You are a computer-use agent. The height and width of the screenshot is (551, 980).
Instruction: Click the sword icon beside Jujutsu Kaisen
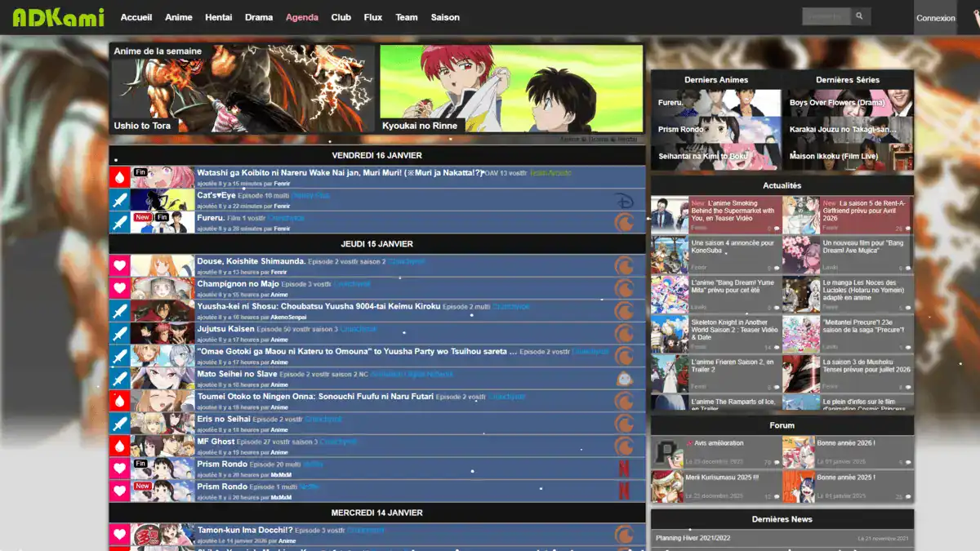[x=120, y=333]
